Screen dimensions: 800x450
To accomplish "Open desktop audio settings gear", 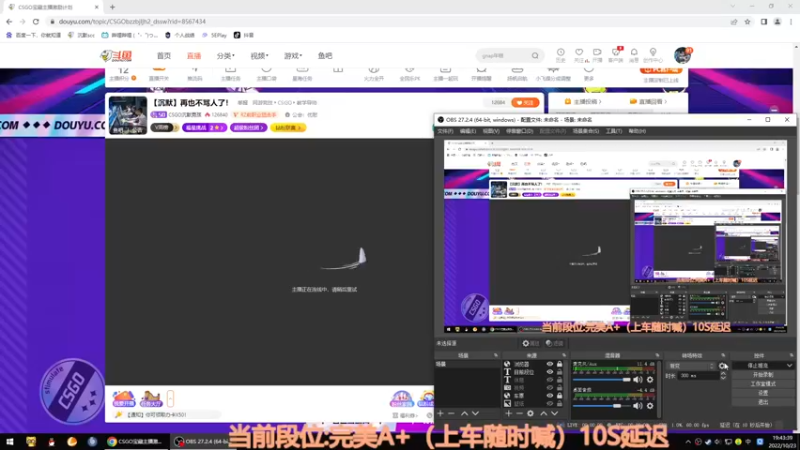I will (650, 406).
